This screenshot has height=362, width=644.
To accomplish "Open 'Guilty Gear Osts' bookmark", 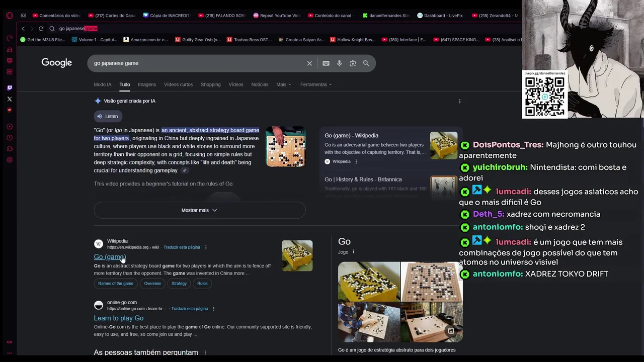I will click(x=198, y=40).
